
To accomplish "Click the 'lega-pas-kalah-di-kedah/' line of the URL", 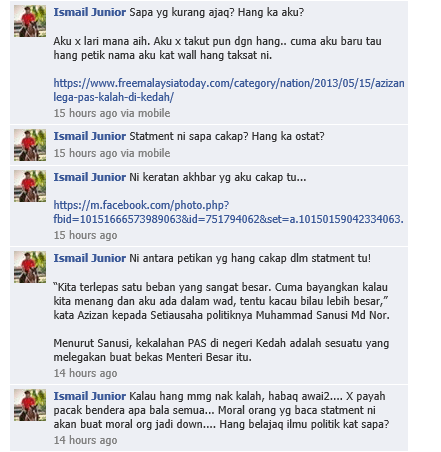I will tap(114, 97).
